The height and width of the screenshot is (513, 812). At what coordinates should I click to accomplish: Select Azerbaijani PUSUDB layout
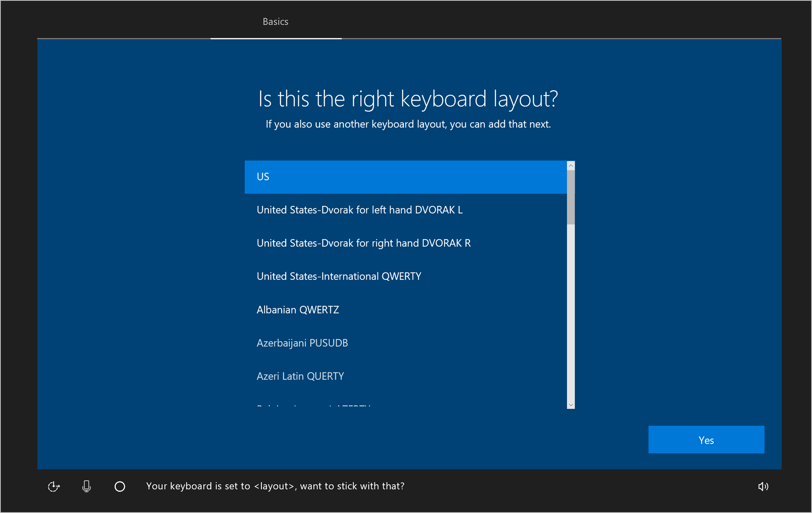[406, 343]
